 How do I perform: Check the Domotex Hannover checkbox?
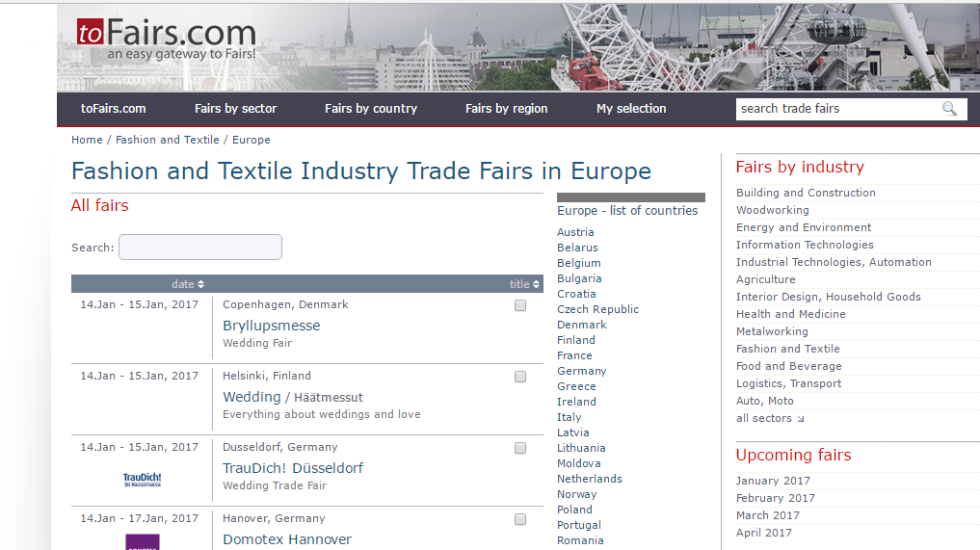(520, 519)
